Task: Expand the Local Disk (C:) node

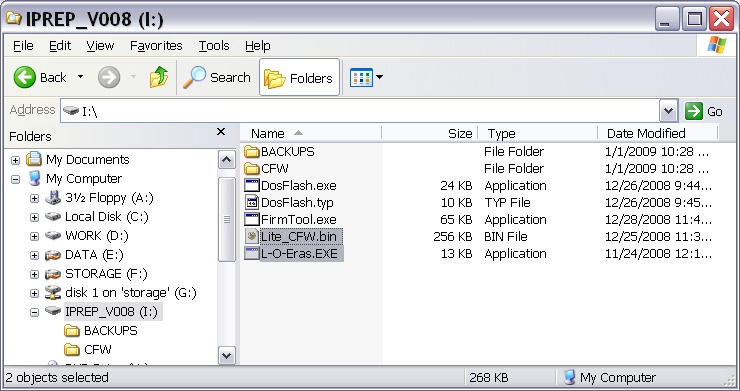Action: click(x=34, y=217)
